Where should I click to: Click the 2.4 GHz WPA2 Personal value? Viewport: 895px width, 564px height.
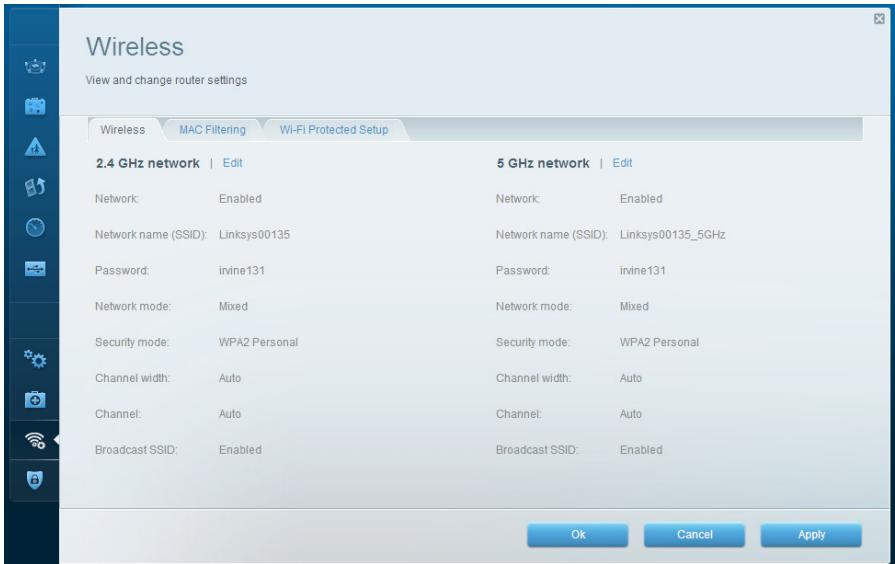259,342
